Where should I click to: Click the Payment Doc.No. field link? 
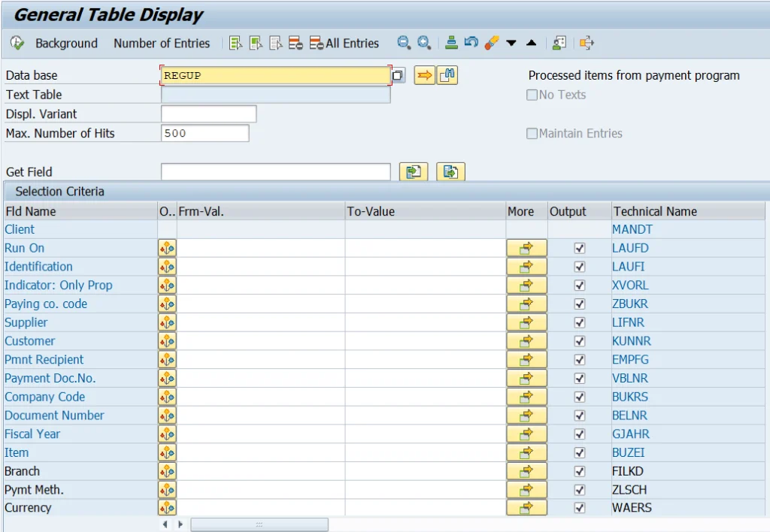(50, 379)
